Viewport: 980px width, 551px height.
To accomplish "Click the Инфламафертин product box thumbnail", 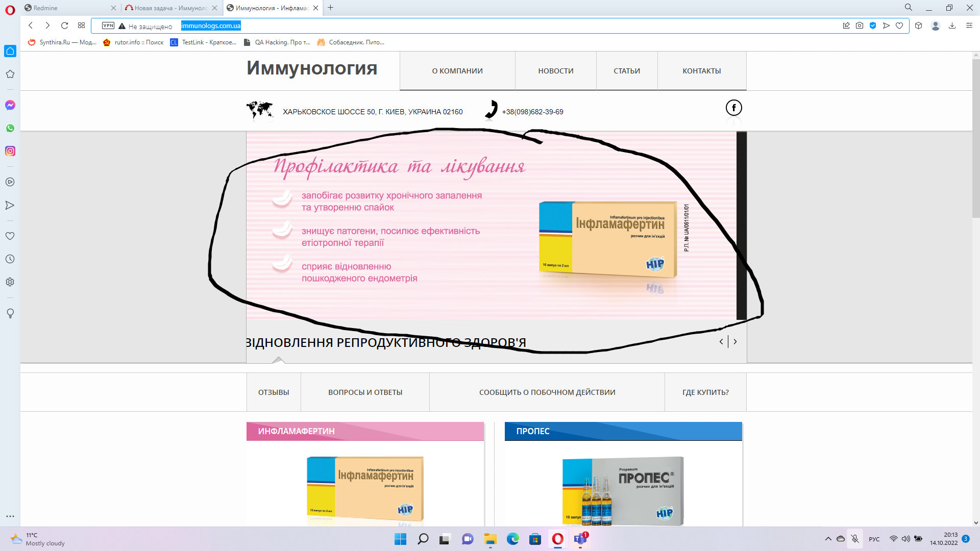I will 365,490.
